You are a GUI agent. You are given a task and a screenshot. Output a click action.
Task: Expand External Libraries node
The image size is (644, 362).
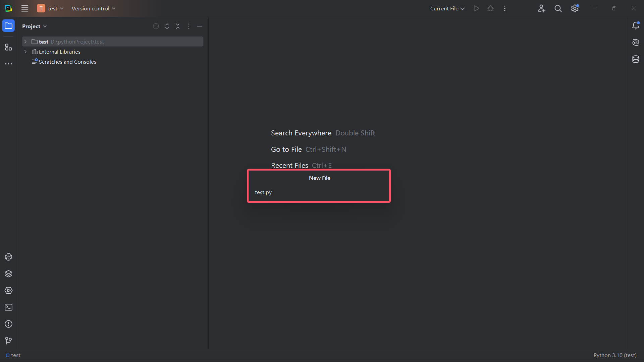click(25, 52)
